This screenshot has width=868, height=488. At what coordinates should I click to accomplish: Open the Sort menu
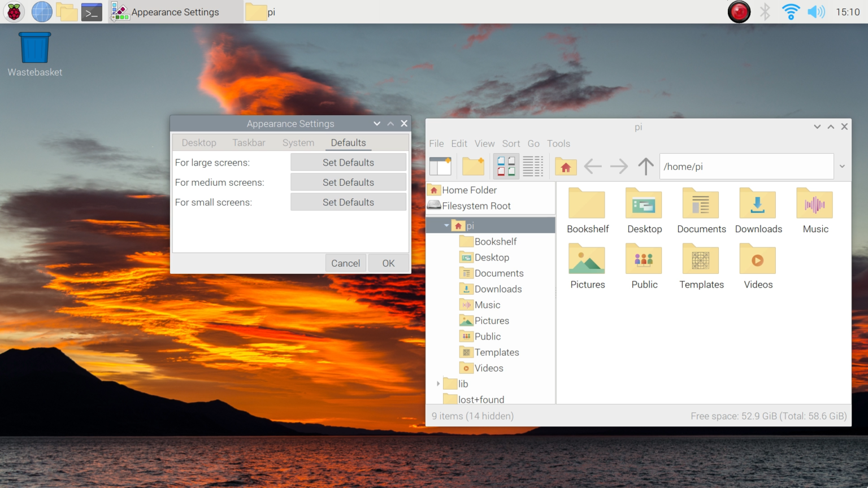click(x=511, y=143)
